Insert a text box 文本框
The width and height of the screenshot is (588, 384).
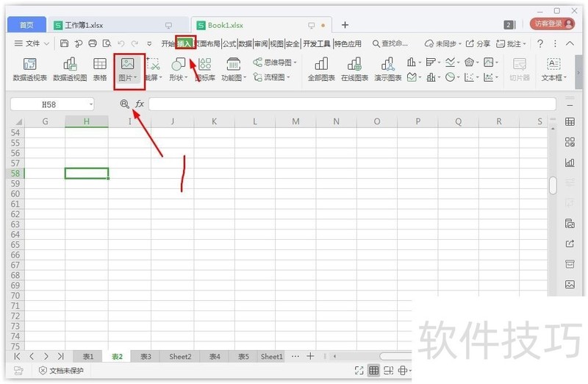pyautogui.click(x=553, y=69)
